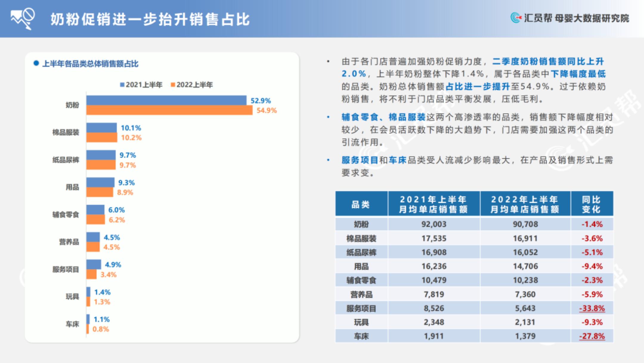Click the 4.9% data label
This screenshot has height=363, width=644.
click(x=113, y=265)
